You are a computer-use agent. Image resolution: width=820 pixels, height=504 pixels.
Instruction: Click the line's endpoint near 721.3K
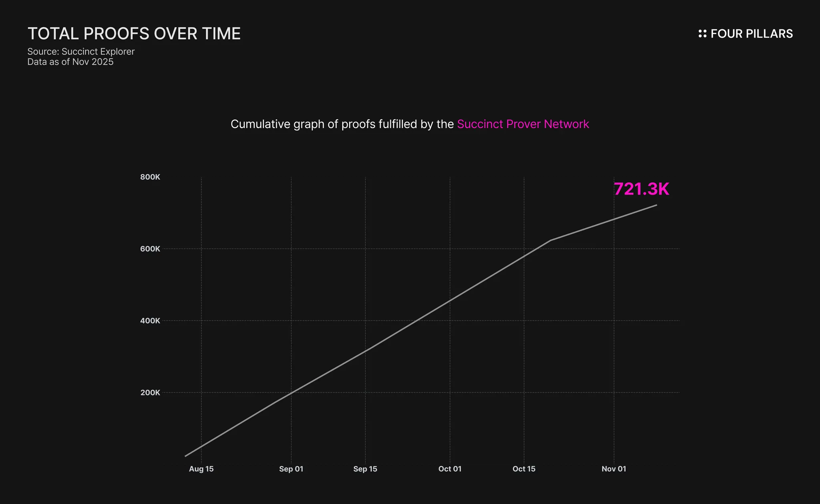point(656,205)
